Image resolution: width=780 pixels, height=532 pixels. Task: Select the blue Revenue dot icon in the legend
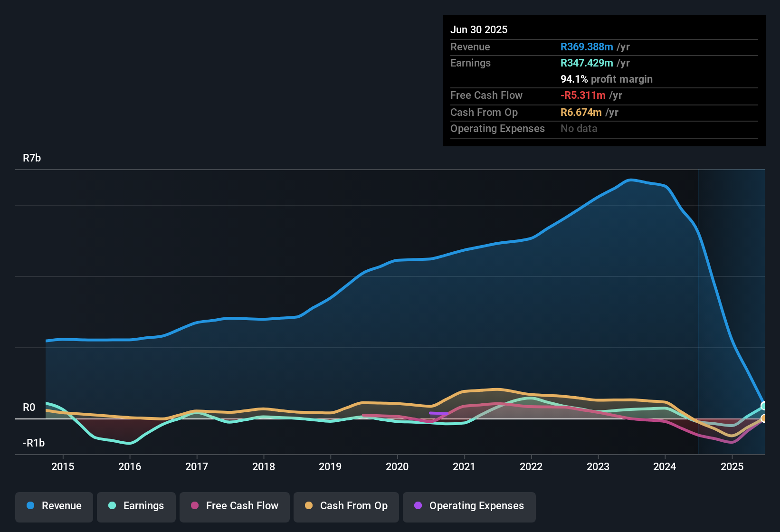click(x=30, y=506)
